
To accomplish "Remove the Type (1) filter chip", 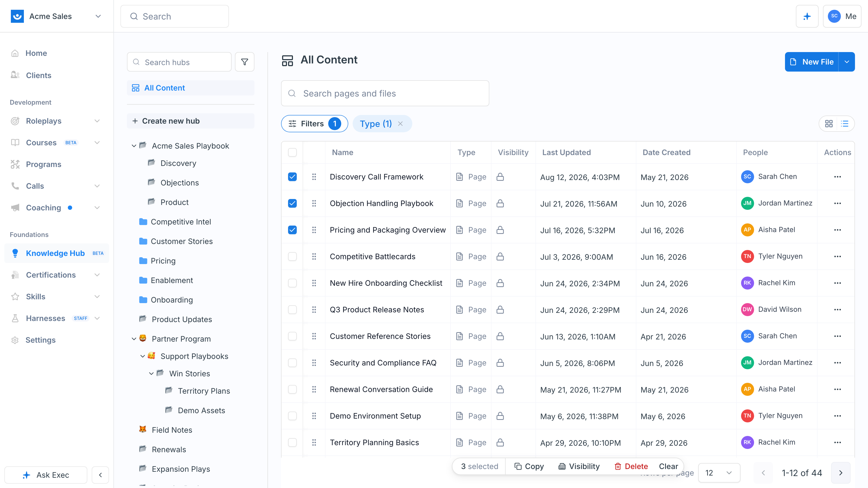I will point(400,124).
